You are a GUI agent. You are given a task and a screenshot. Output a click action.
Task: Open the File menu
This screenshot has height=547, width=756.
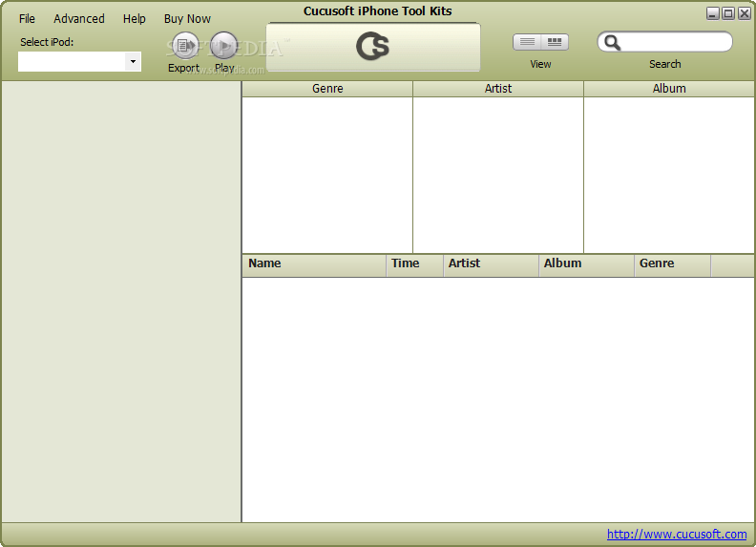tap(27, 19)
